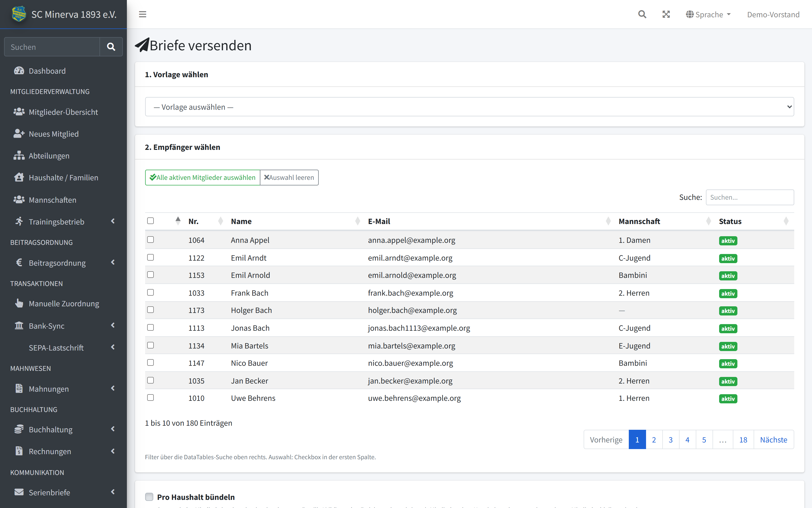Toggle the sidebar hamburger menu
This screenshot has width=812, height=508.
pos(143,14)
